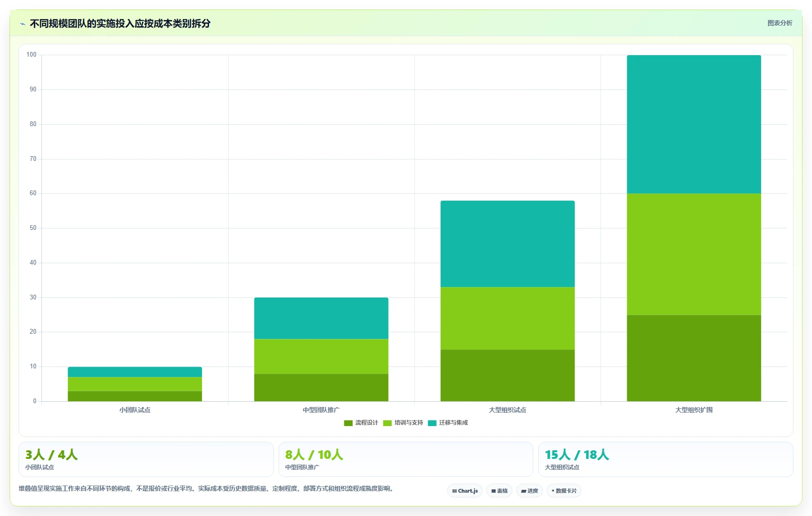Click the 15人 / 18人 data card value
Viewport: 812px width, 516px height.
[577, 455]
